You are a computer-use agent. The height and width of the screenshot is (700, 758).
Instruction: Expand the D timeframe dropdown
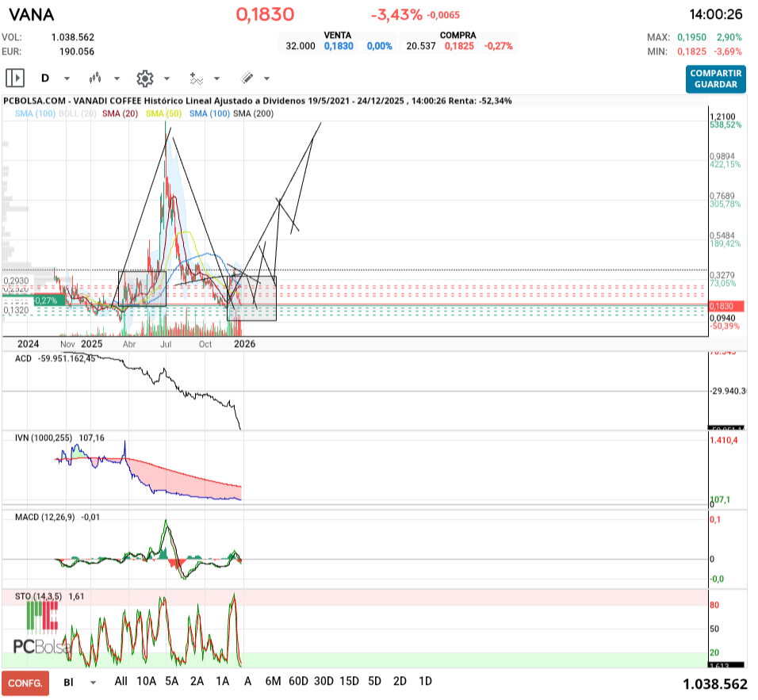(67, 78)
